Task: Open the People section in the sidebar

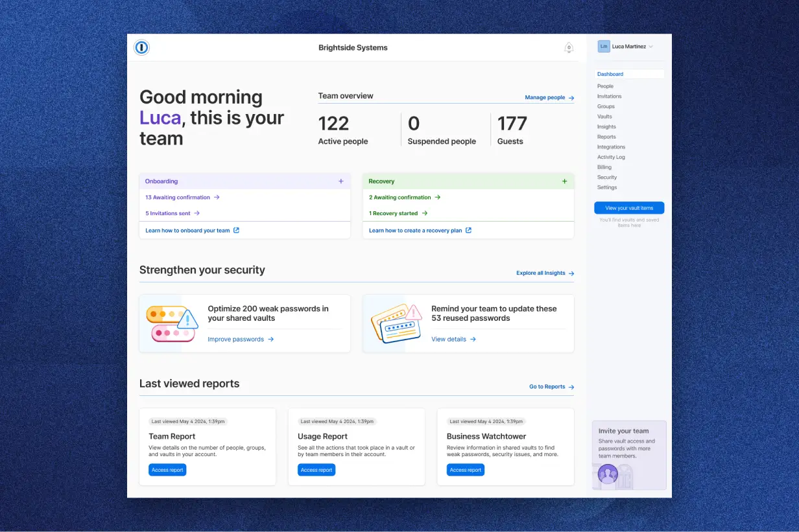Action: [604, 86]
